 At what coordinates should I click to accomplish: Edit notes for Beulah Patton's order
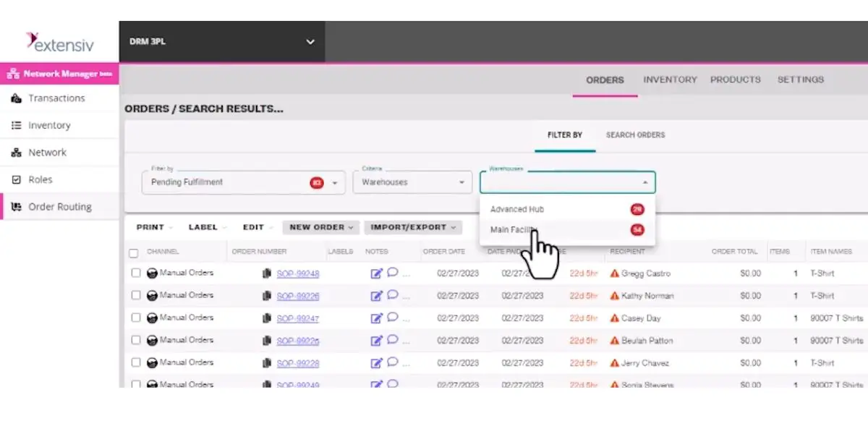(376, 341)
